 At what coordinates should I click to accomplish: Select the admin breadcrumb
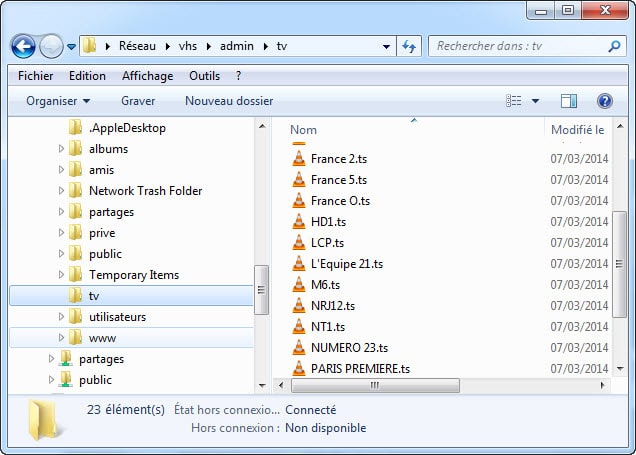(237, 46)
